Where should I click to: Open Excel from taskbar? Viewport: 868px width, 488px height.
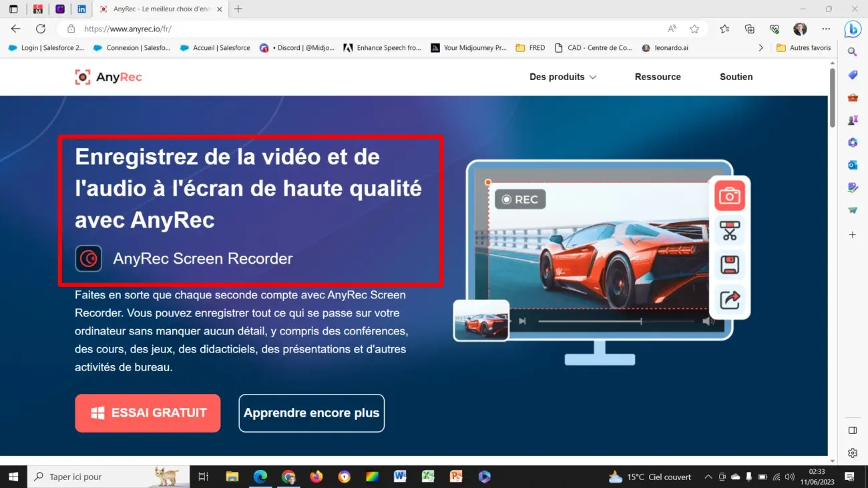(x=428, y=477)
